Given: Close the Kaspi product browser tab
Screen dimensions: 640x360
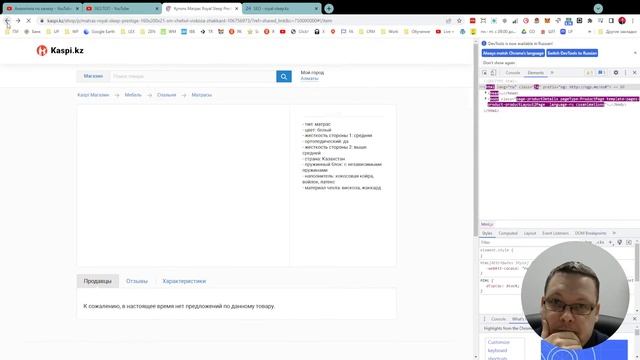Looking at the screenshot, I should pos(236,8).
